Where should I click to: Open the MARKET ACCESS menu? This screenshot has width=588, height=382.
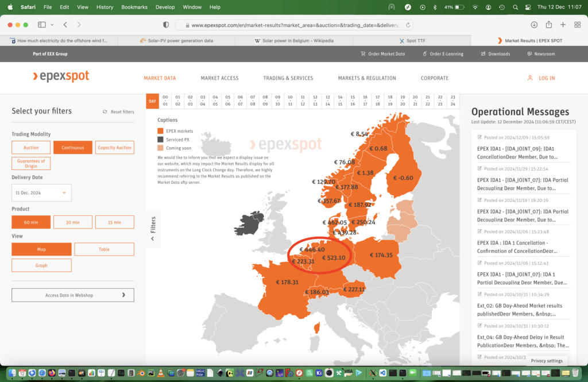(x=219, y=78)
